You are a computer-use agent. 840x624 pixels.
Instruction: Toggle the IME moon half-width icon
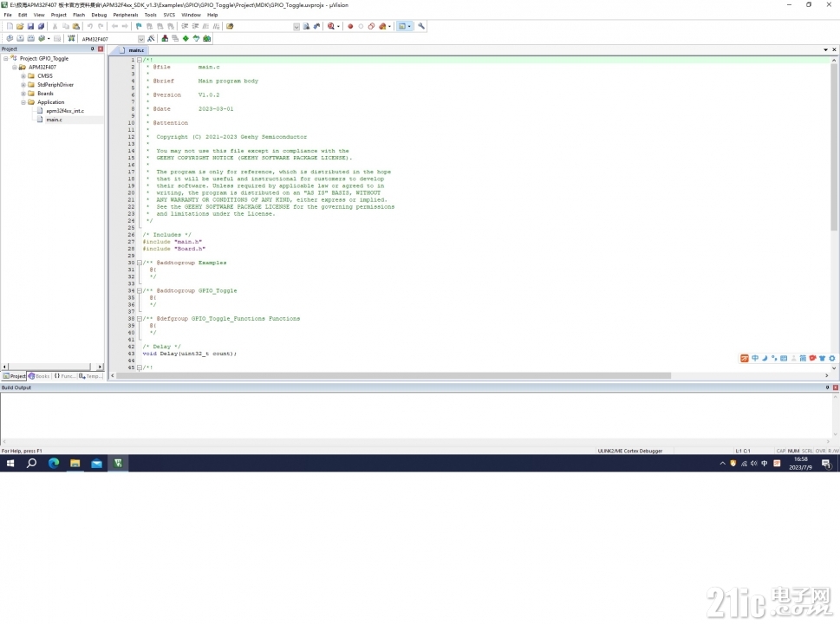(765, 358)
